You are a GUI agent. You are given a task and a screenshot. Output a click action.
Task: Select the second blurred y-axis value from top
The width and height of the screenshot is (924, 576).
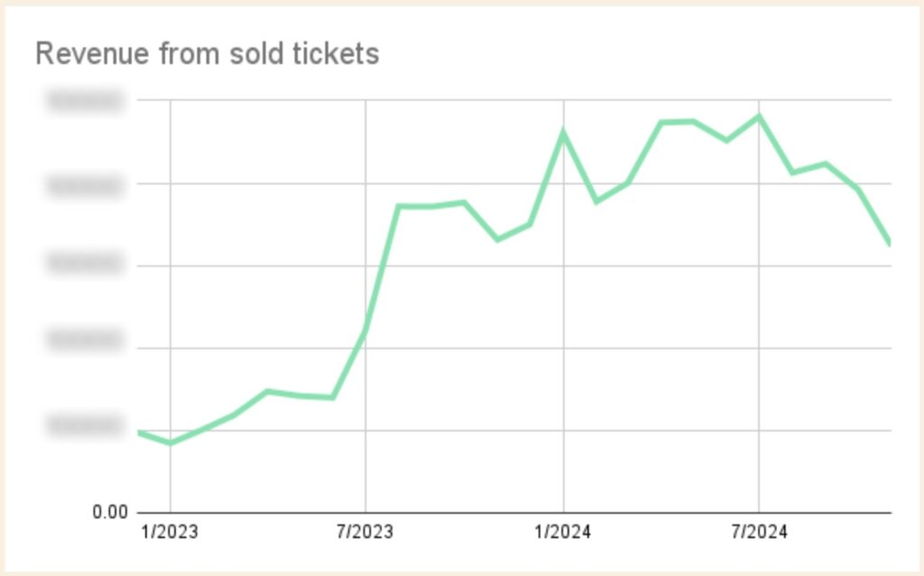(x=84, y=185)
